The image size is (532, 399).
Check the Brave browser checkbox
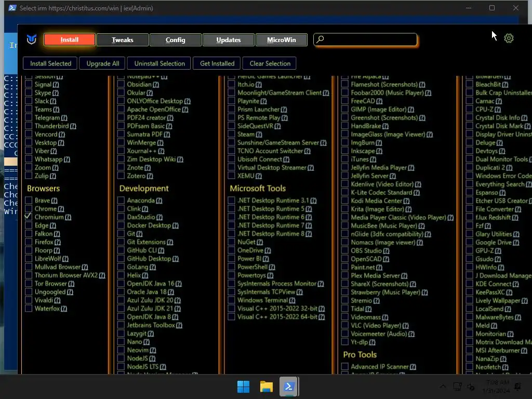[x=29, y=200]
